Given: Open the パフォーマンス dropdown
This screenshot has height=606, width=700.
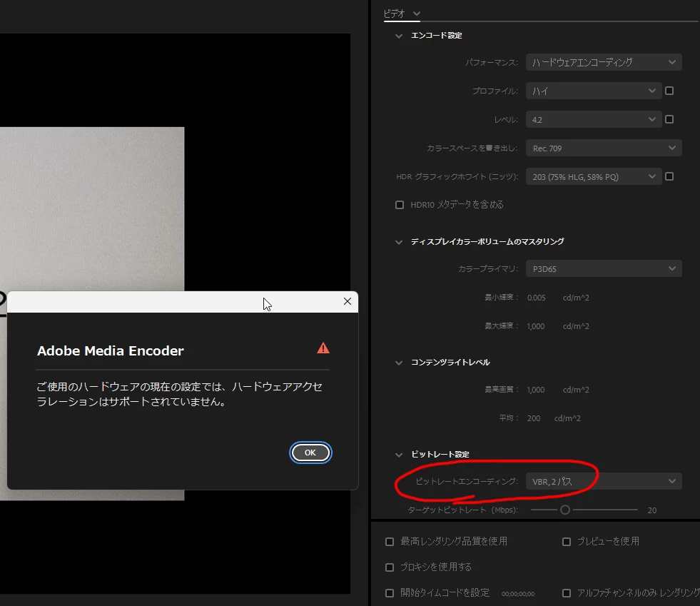Looking at the screenshot, I should pyautogui.click(x=604, y=62).
